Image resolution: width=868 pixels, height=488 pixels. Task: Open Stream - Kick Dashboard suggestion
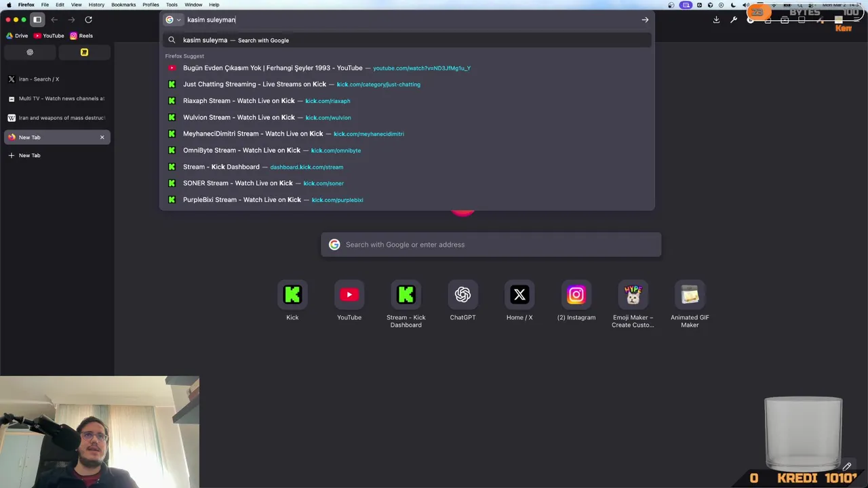[407, 167]
